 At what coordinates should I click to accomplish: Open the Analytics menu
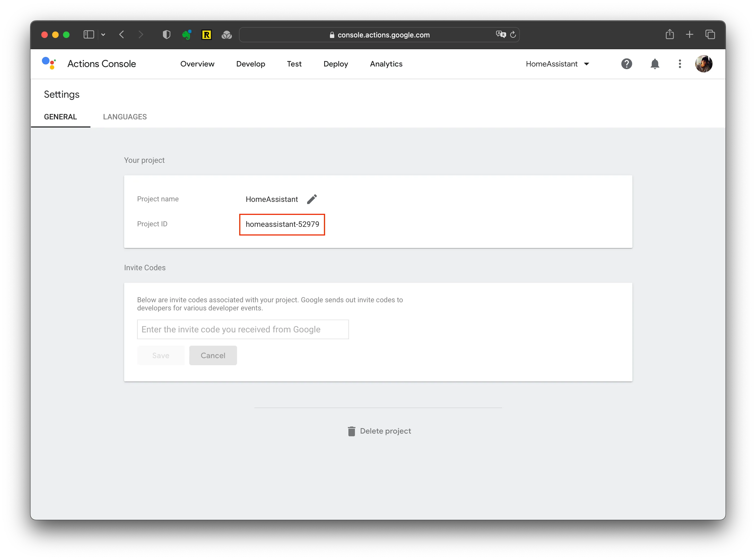386,64
